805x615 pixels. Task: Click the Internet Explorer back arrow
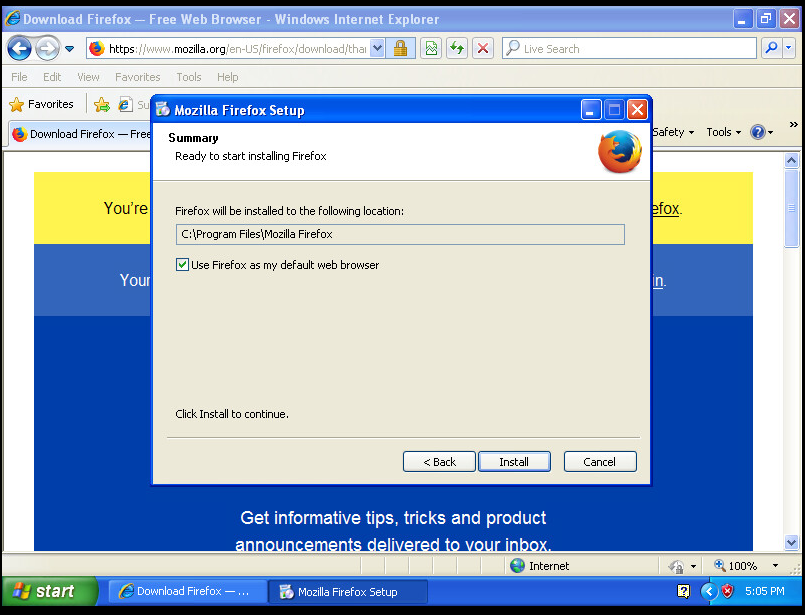[x=20, y=49]
